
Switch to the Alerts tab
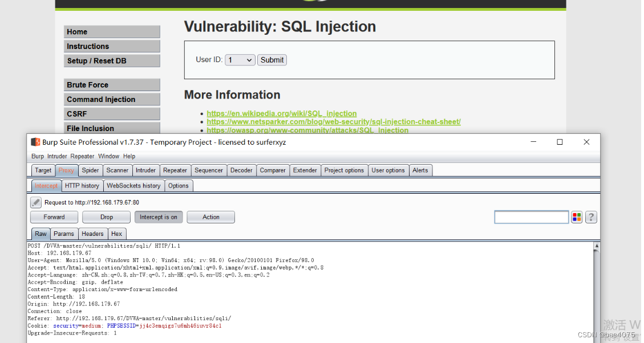tap(420, 170)
